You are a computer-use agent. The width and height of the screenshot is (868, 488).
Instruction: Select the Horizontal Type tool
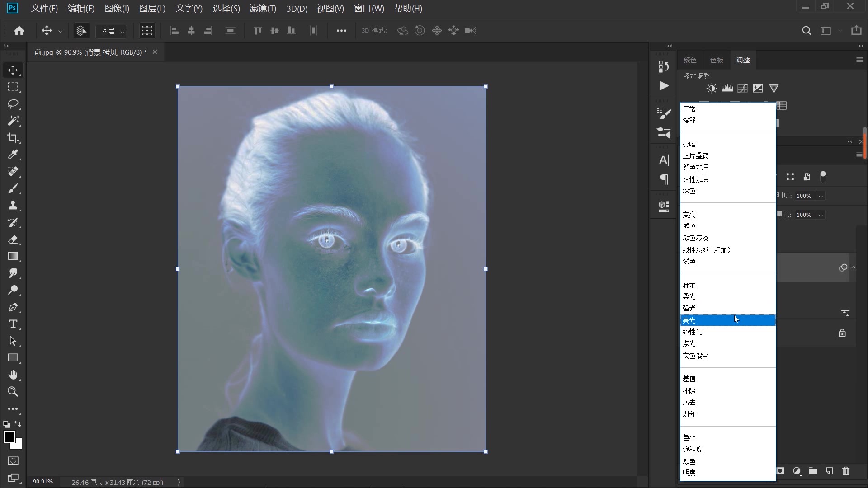point(13,324)
